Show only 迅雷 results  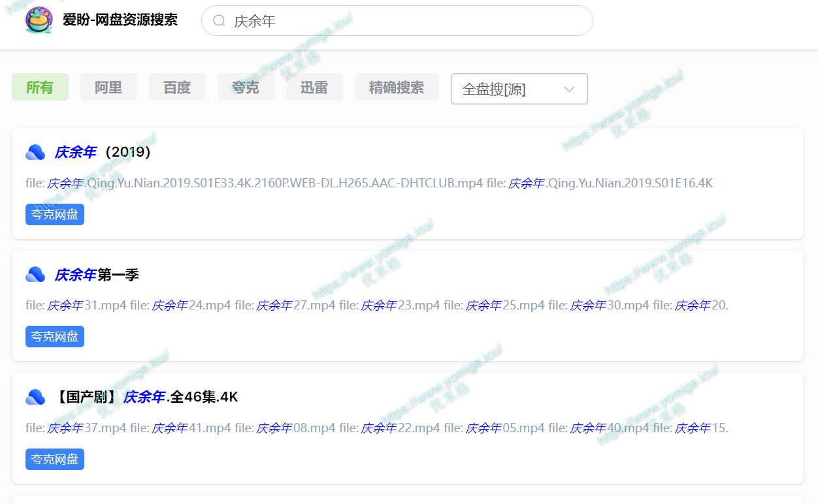[x=314, y=87]
